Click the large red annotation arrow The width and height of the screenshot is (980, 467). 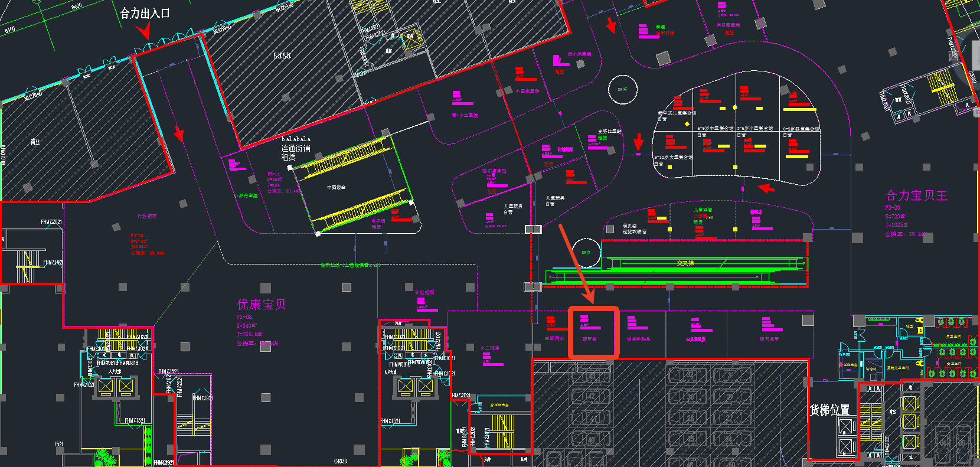577,263
